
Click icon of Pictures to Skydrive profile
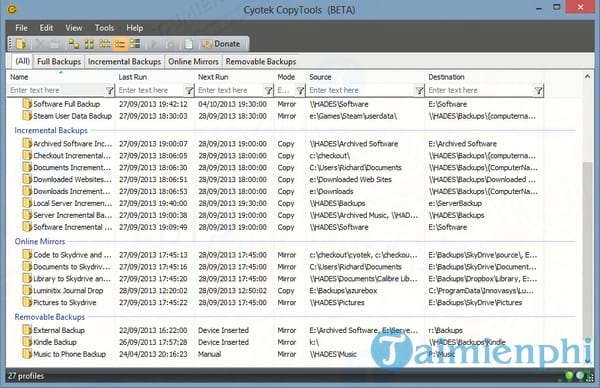coord(27,302)
